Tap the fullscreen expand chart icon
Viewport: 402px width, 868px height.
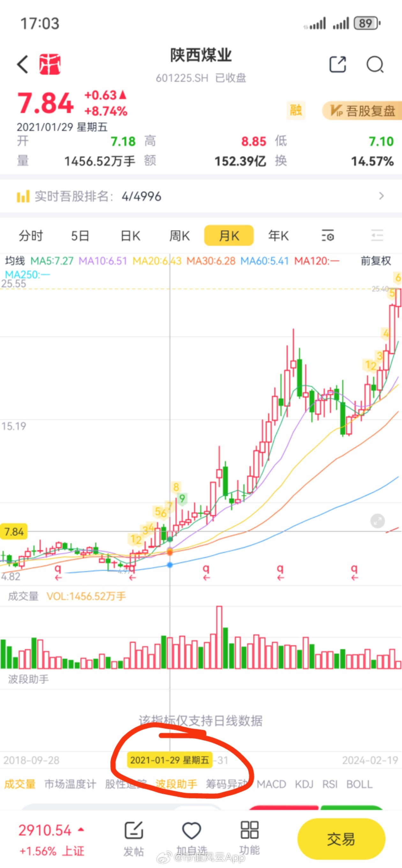377,521
